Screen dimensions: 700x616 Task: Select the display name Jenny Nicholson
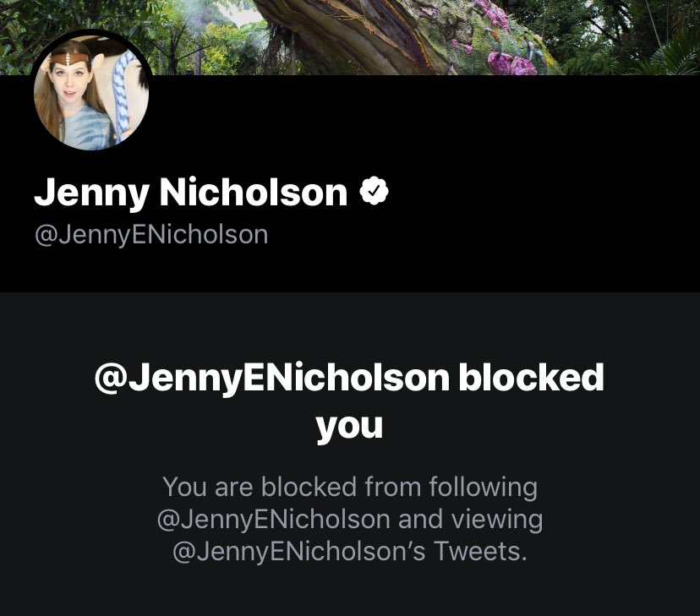click(x=190, y=193)
